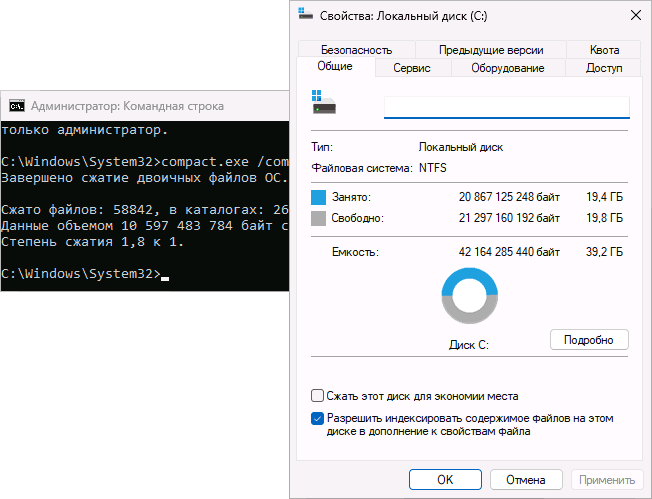Screen dimensions: 652x499
Task: Click the 19,8 ГБ free size
Action: point(605,218)
